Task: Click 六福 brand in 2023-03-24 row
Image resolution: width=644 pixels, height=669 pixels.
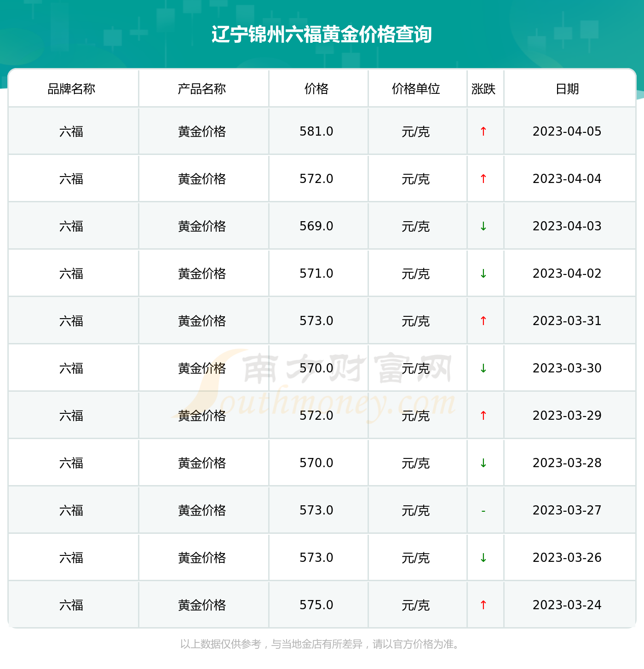Action: [71, 605]
